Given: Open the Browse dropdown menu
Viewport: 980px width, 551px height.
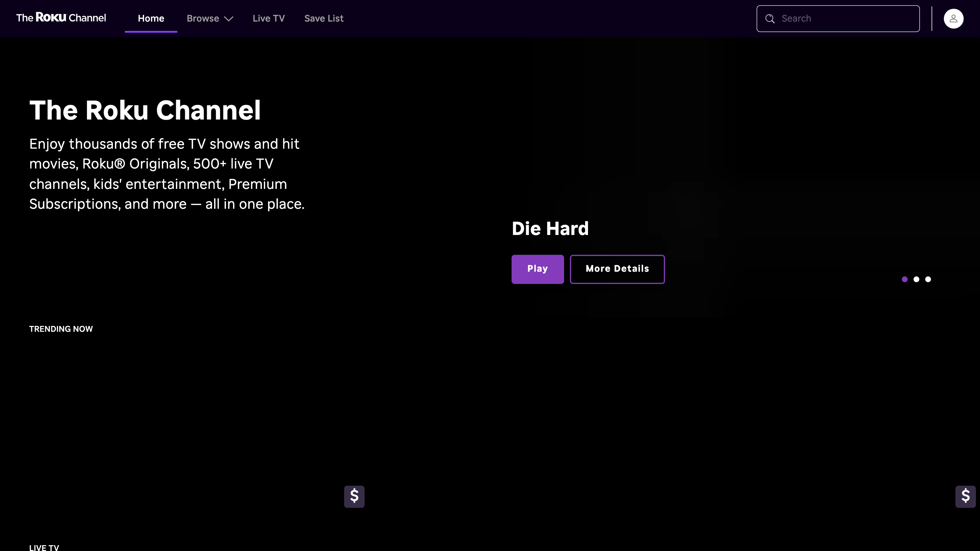Looking at the screenshot, I should click(x=203, y=19).
